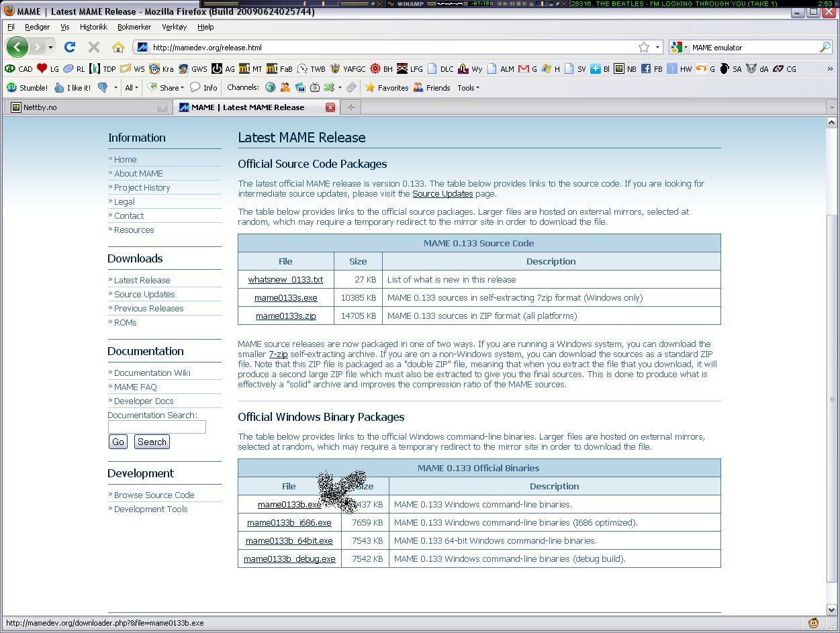Click the status bar monkey icon
840x633 pixels.
coord(813,622)
